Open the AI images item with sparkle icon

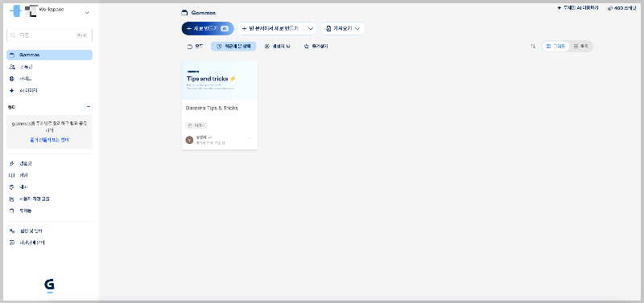[50, 91]
